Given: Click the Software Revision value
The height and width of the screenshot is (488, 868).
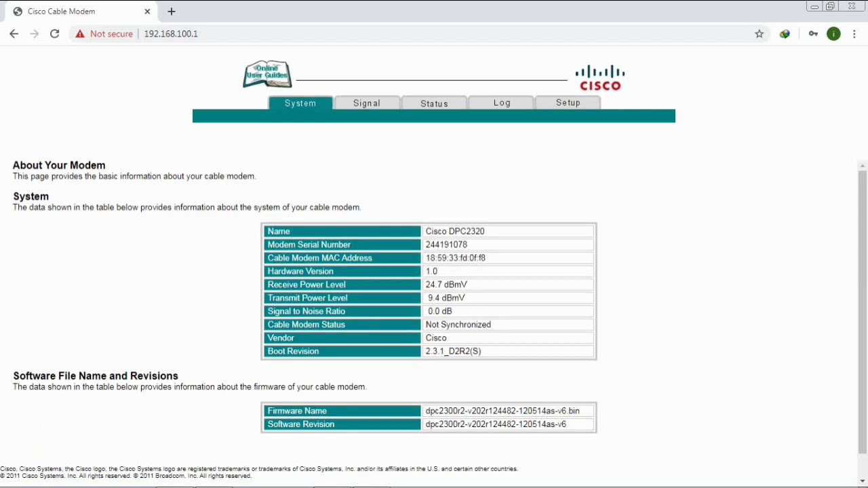Looking at the screenshot, I should (496, 424).
